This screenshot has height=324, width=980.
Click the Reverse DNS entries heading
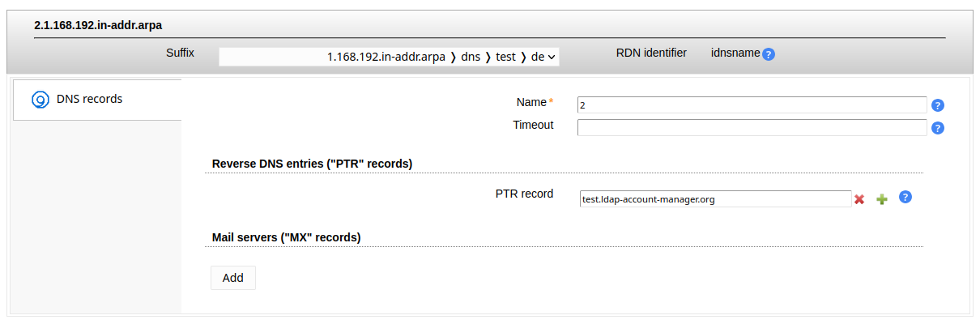(x=312, y=164)
